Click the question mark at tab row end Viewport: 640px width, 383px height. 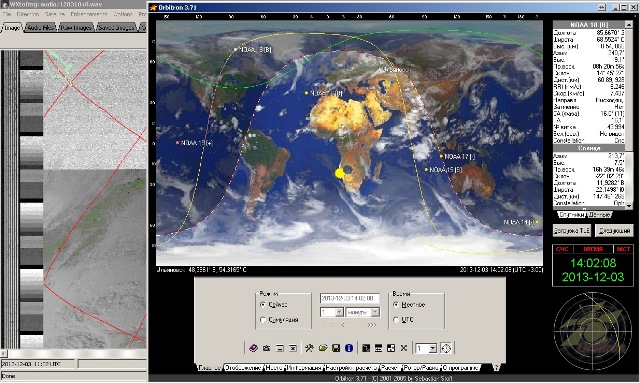(496, 367)
